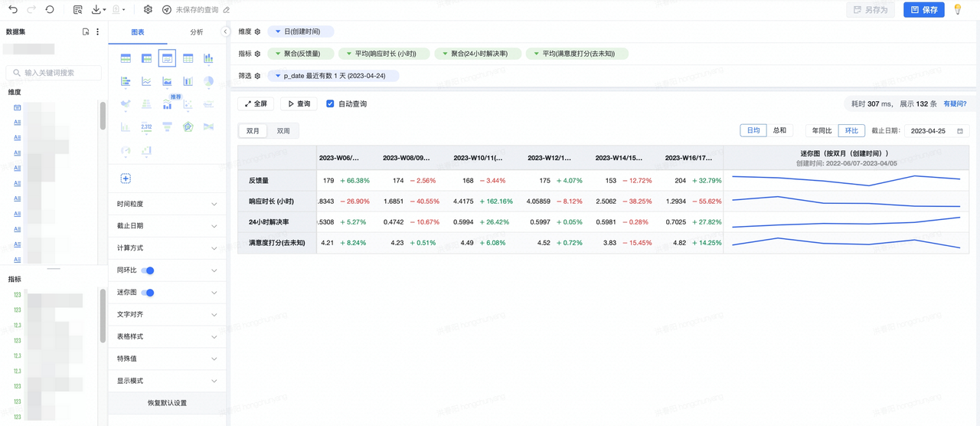
Task: Select the funnel chart type icon
Action: point(167,127)
